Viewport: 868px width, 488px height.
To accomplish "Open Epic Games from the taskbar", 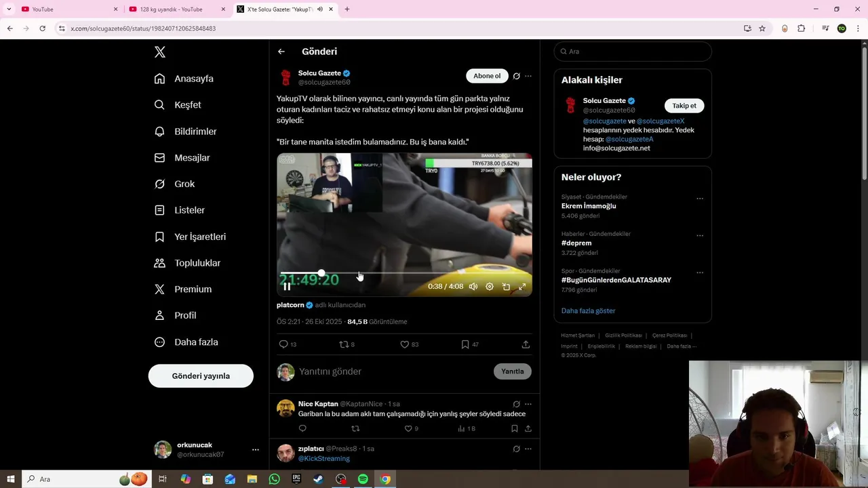I will tap(296, 479).
